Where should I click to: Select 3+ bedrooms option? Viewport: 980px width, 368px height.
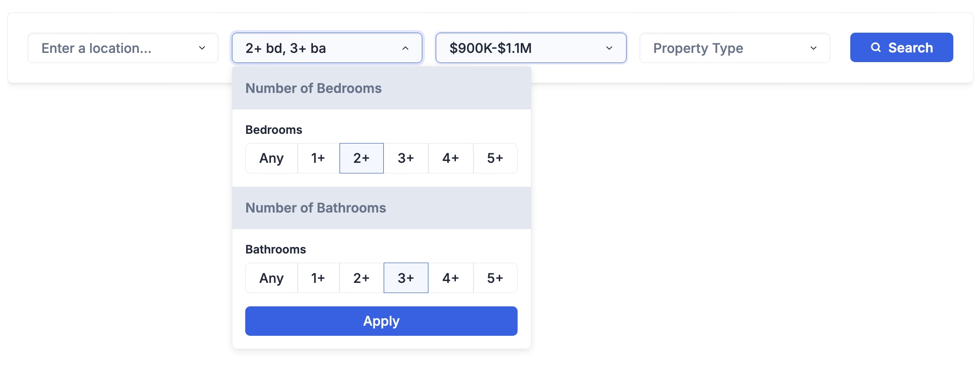(406, 158)
